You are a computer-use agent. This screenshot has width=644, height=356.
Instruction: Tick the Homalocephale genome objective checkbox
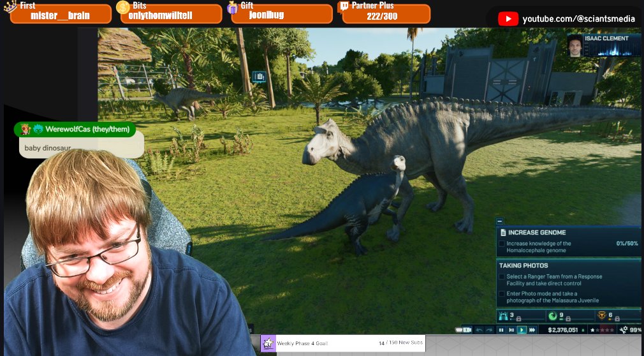point(501,244)
